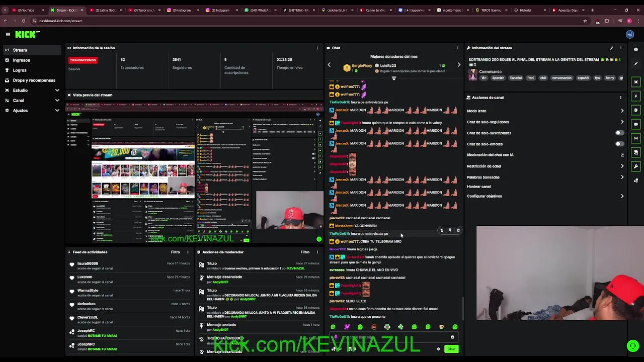Click the Perú stream tag
The width and height of the screenshot is (644, 362).
(x=531, y=78)
